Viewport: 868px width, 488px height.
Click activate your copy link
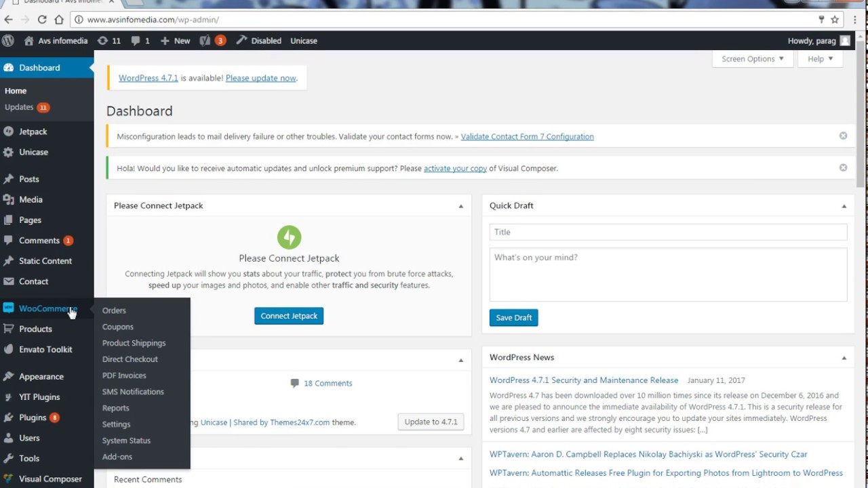click(455, 168)
